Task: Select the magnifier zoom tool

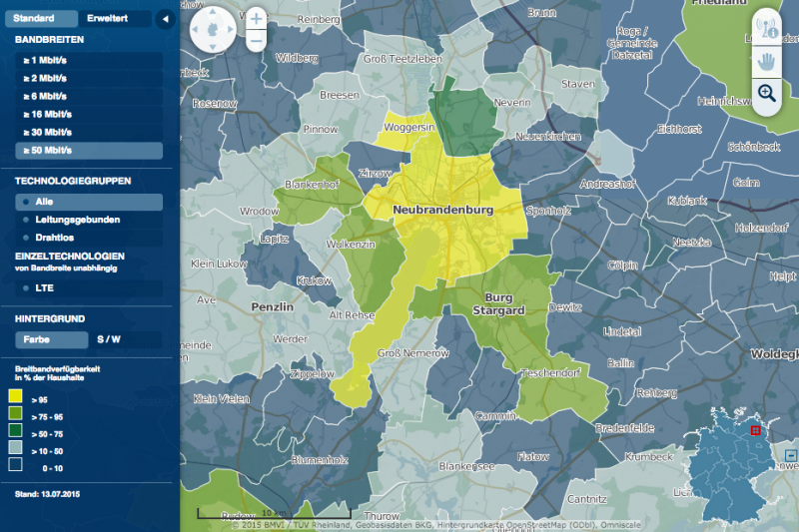Action: pyautogui.click(x=767, y=93)
